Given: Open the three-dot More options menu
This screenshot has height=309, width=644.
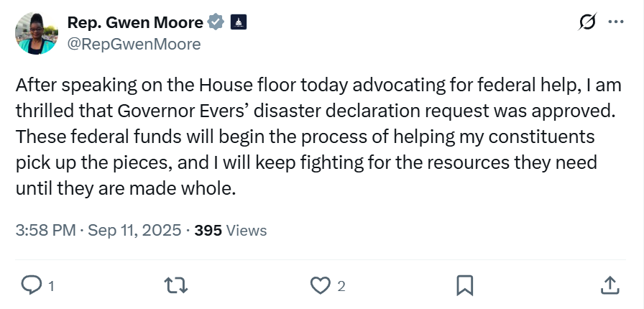Looking at the screenshot, I should coord(616,22).
